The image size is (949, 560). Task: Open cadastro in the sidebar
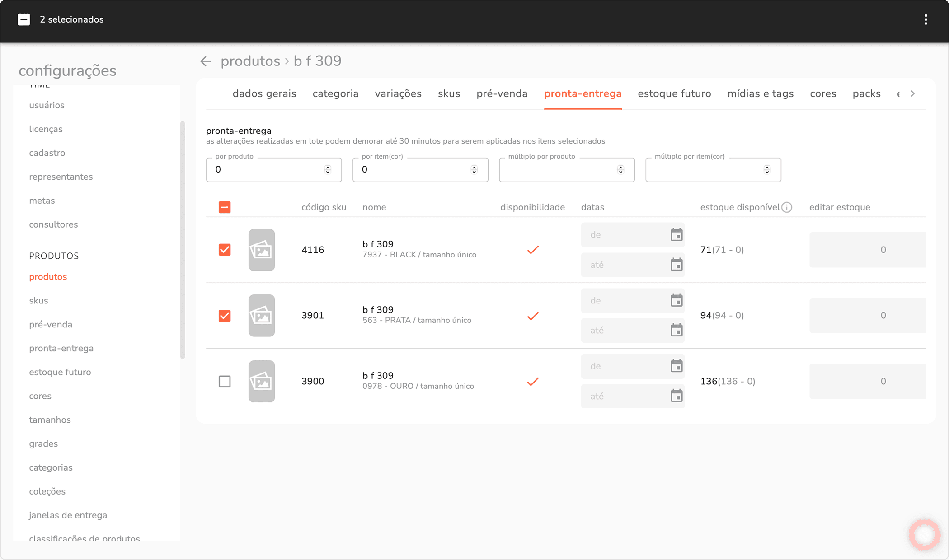[x=47, y=153]
